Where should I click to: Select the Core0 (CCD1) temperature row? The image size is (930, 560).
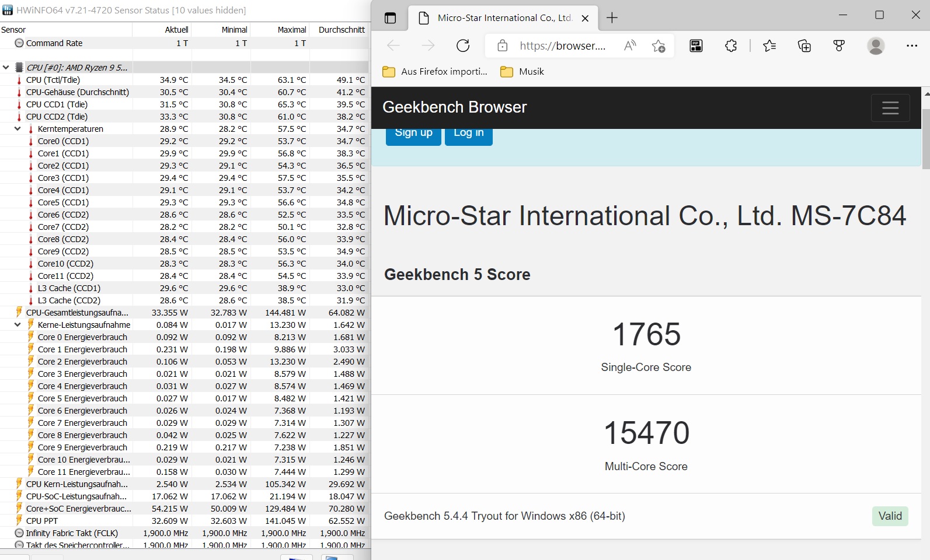coord(184,141)
